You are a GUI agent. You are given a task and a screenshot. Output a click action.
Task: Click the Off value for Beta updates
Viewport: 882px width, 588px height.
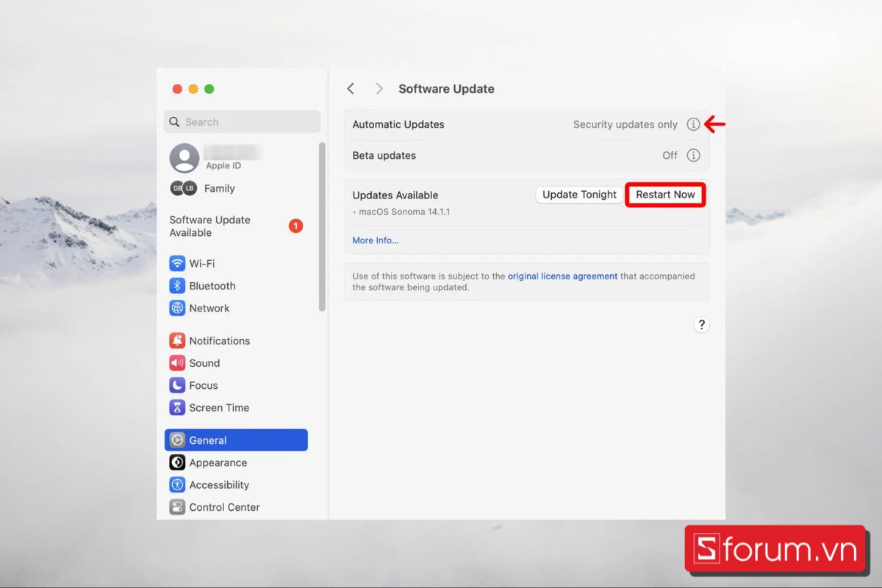(670, 155)
